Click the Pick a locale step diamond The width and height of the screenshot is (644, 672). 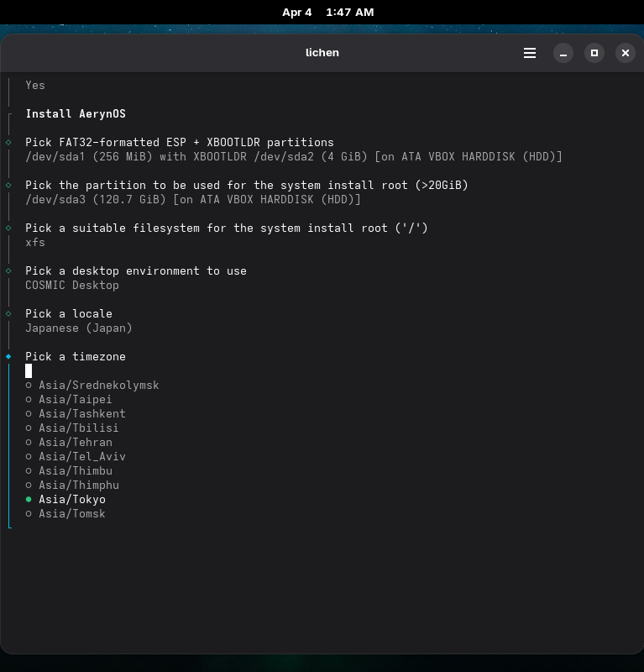coord(8,313)
